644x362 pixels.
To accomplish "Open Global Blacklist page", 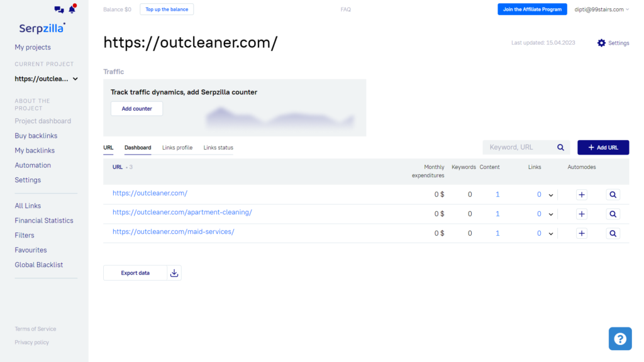I will click(39, 265).
